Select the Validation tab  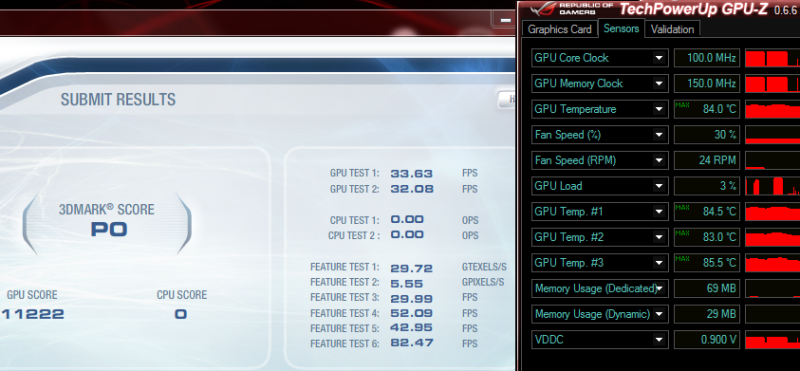coord(672,29)
